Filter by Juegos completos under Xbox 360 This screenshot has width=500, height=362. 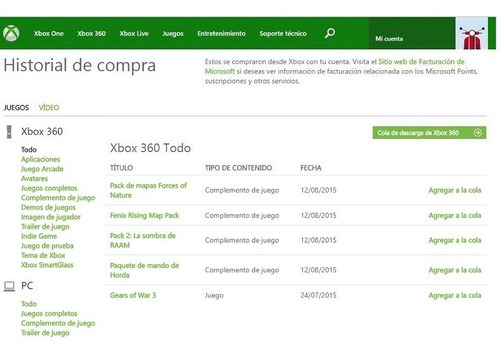point(49,188)
